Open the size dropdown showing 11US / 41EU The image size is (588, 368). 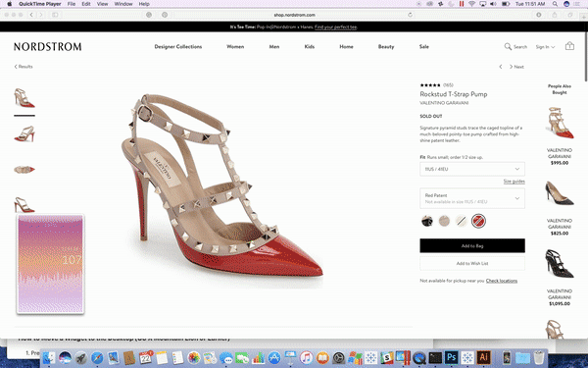pyautogui.click(x=472, y=169)
